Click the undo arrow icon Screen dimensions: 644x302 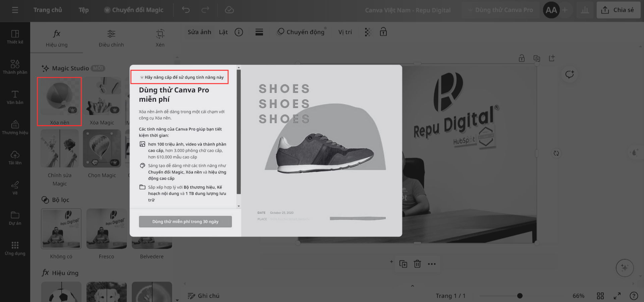186,10
